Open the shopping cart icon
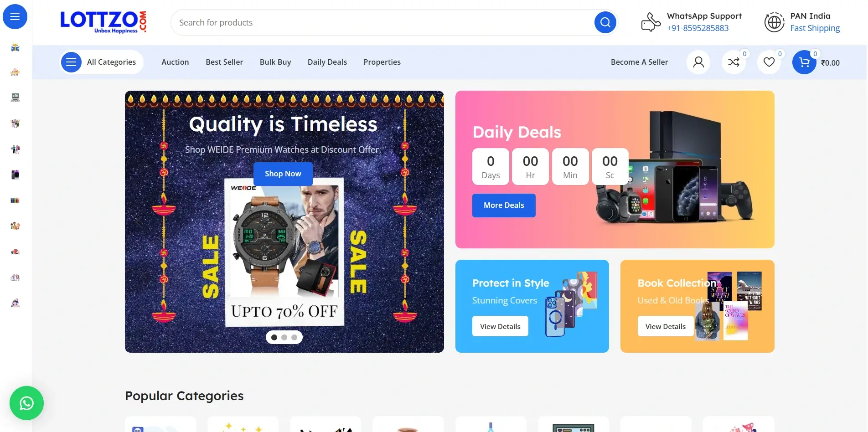 (x=804, y=62)
